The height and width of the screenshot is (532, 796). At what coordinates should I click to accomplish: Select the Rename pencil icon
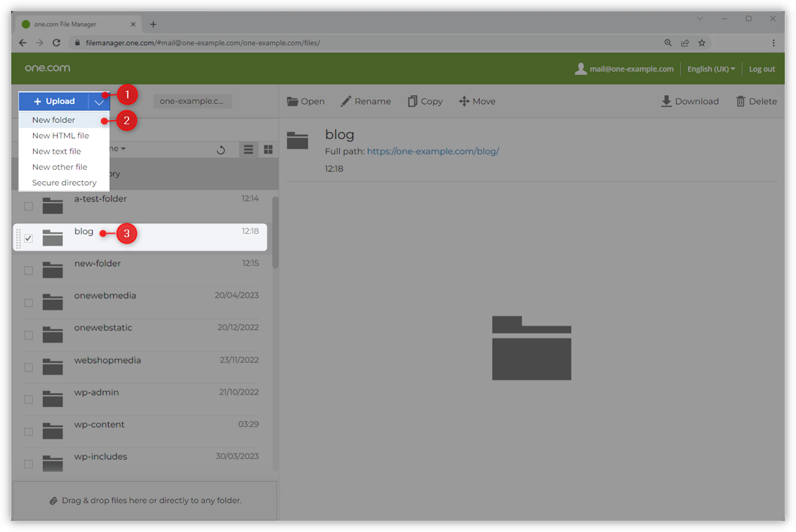(x=345, y=101)
